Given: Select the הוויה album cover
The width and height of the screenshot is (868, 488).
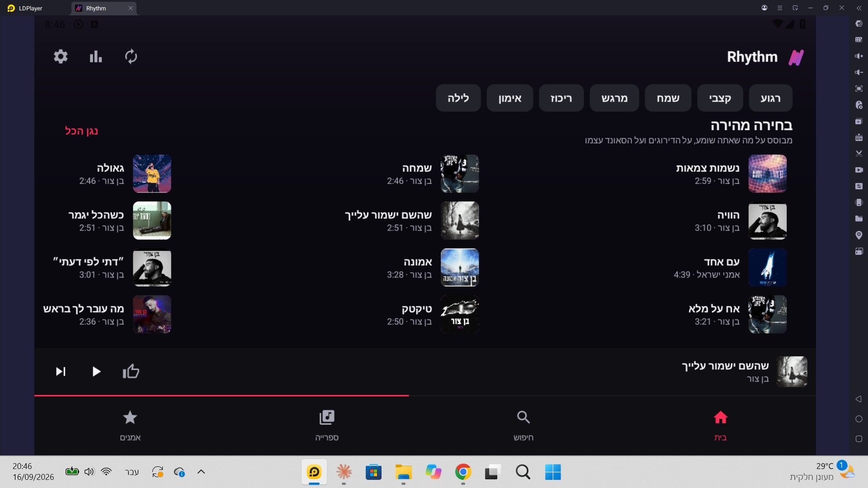Looking at the screenshot, I should 768,221.
